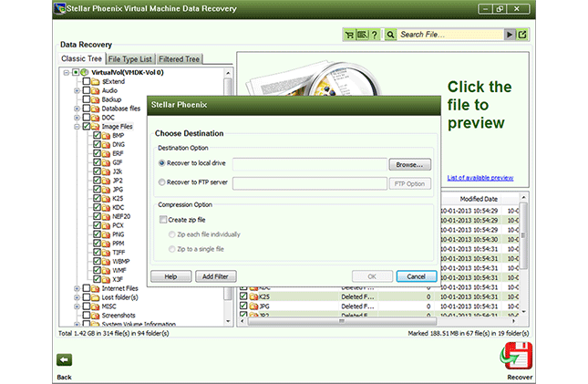Click the PNG folder icon

pos(106,234)
